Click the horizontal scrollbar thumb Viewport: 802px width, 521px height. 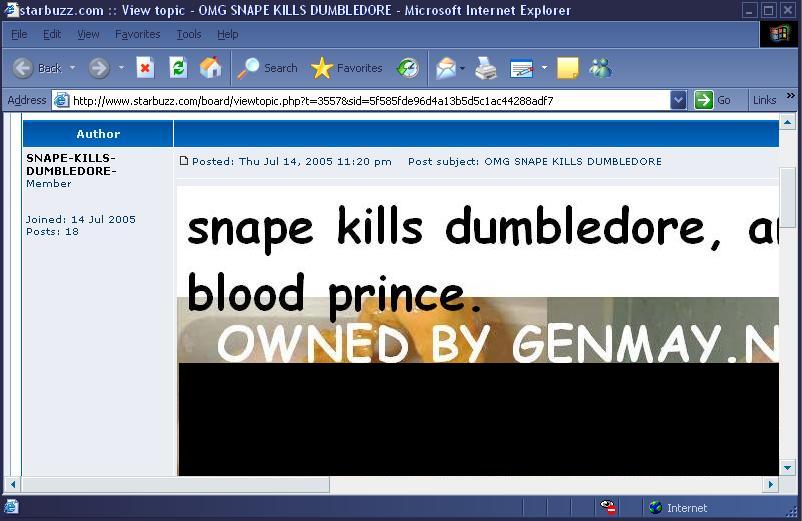175,484
